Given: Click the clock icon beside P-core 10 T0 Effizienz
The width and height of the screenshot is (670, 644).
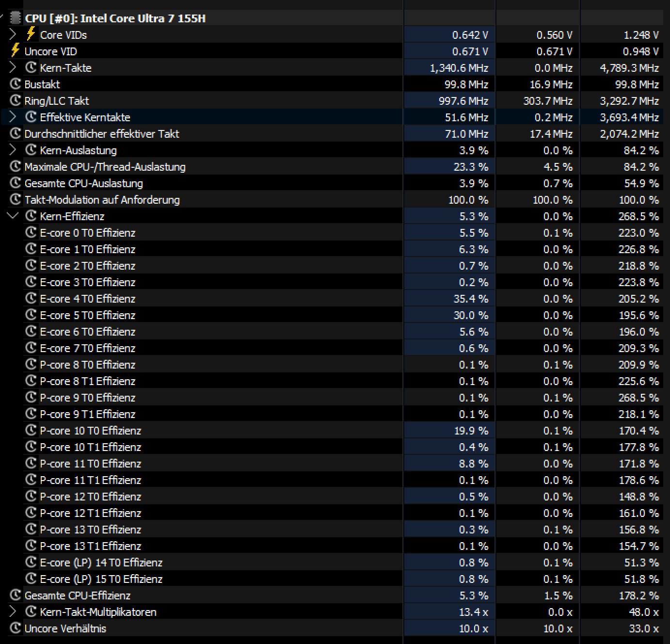Looking at the screenshot, I should [31, 430].
